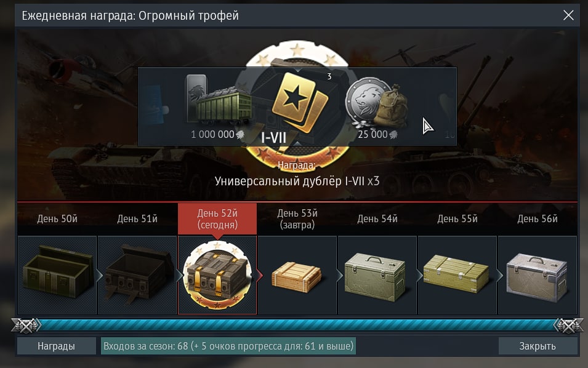
Task: Click the День 50й day label
Action: pos(57,219)
